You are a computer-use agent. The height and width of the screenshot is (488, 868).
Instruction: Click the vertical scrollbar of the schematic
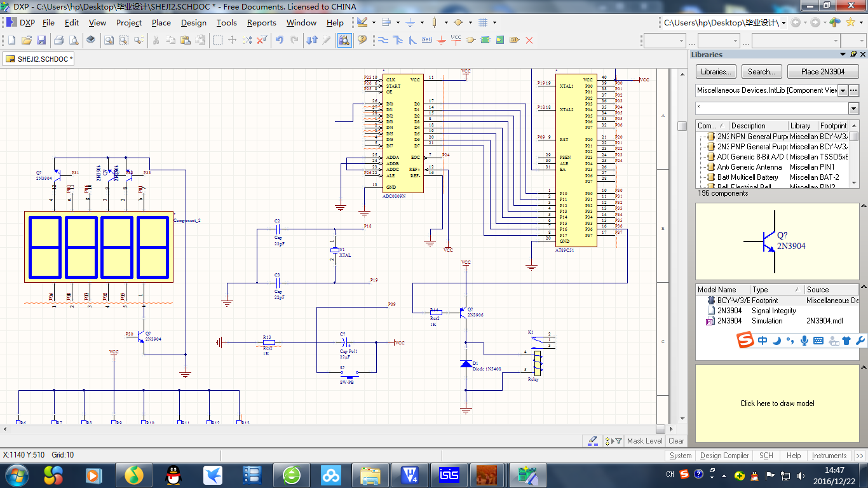[682, 245]
